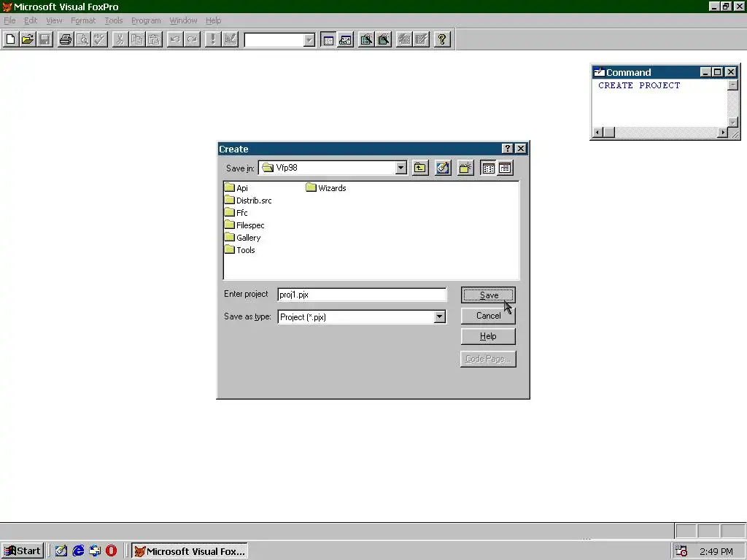Image resolution: width=747 pixels, height=560 pixels.
Task: Click the Paste clipboard toolbar icon
Action: [155, 39]
